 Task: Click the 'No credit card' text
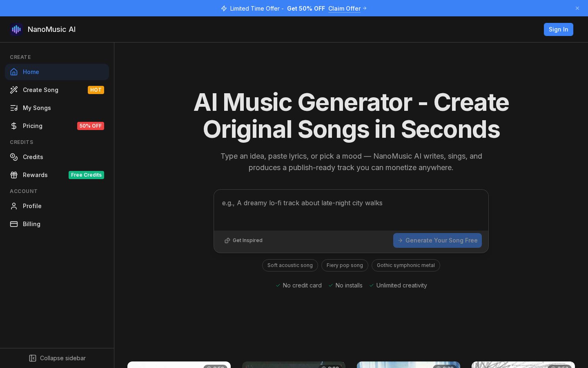click(302, 285)
